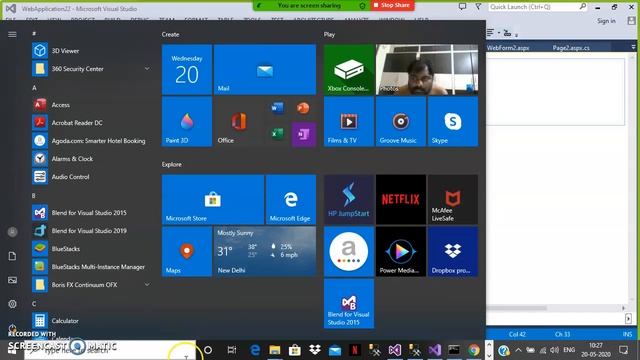The width and height of the screenshot is (640, 360).
Task: Launch Excel from the Office tile group
Action: [x=278, y=134]
